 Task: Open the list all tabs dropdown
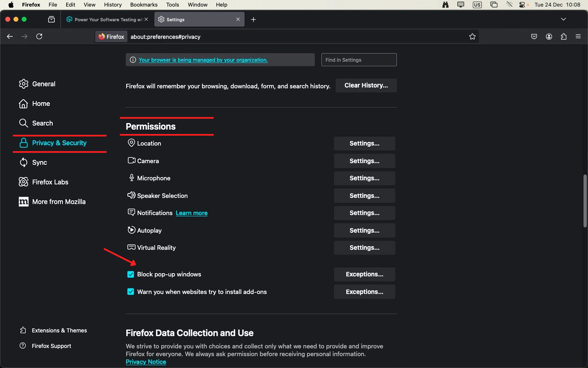click(563, 19)
